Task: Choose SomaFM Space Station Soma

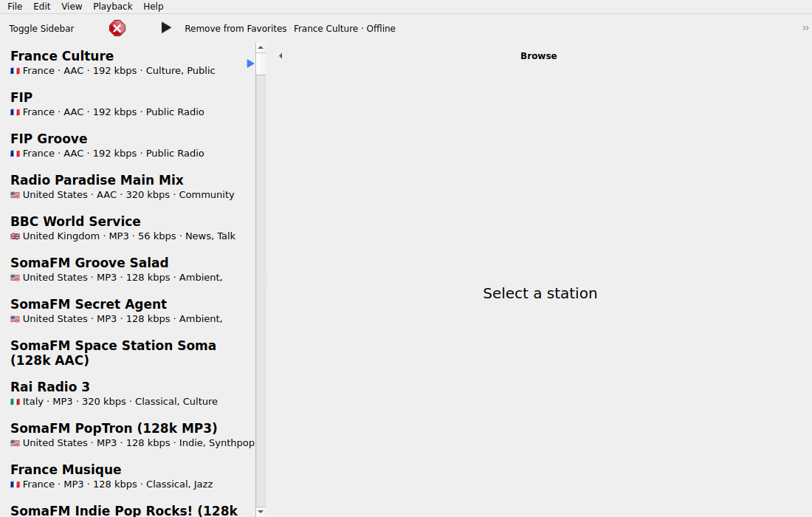Action: (128, 353)
